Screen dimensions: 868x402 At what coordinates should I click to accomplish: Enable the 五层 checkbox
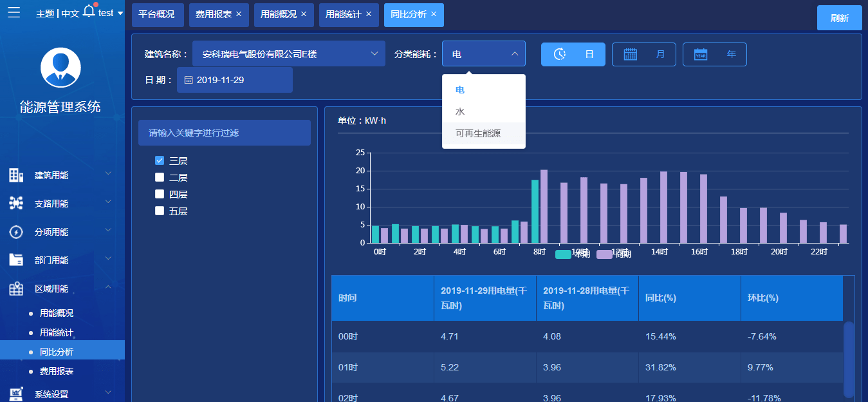[x=160, y=211]
